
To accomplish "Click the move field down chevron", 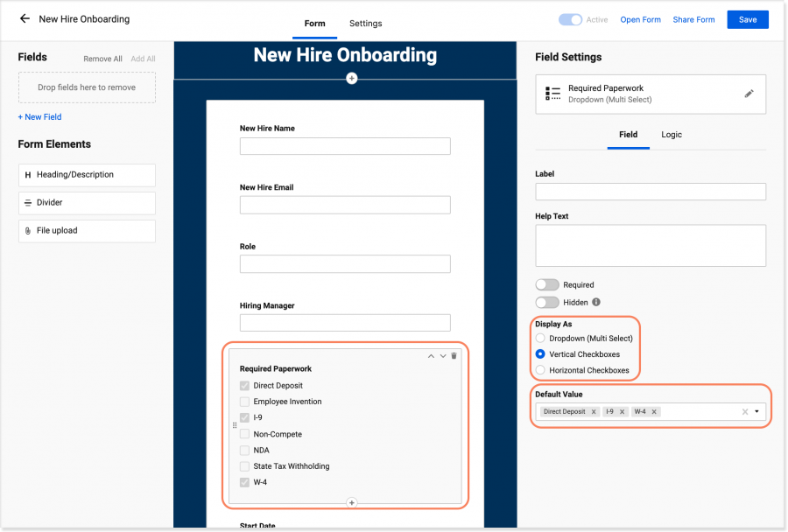I will coord(442,355).
